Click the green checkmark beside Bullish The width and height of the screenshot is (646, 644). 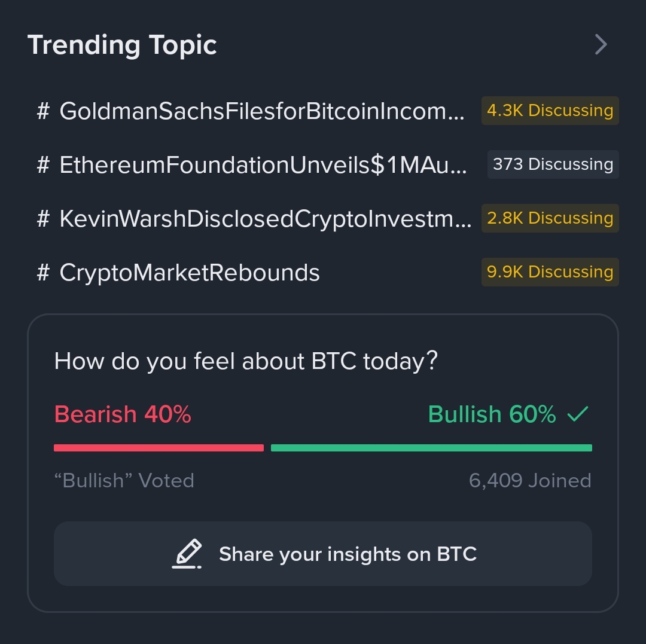pos(578,414)
